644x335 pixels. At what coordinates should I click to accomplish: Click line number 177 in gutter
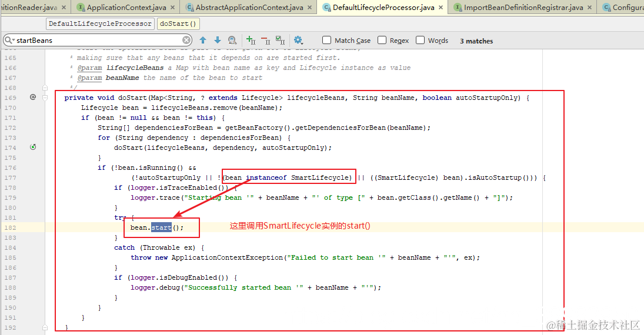click(x=10, y=177)
